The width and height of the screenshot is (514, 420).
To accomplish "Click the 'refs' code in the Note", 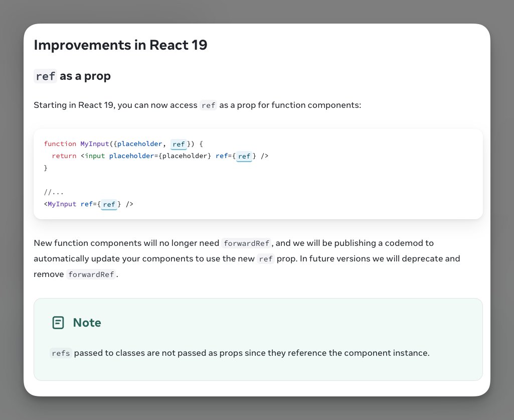I will 61,353.
